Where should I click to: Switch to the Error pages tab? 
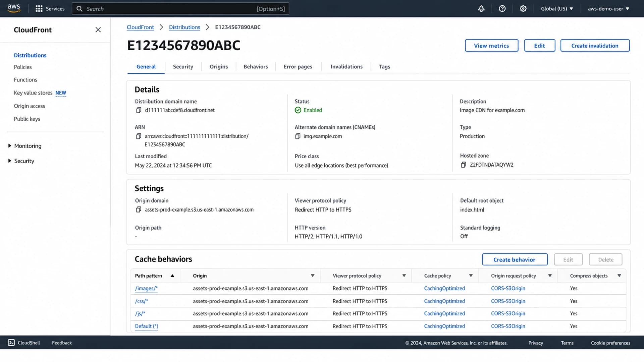pyautogui.click(x=298, y=67)
